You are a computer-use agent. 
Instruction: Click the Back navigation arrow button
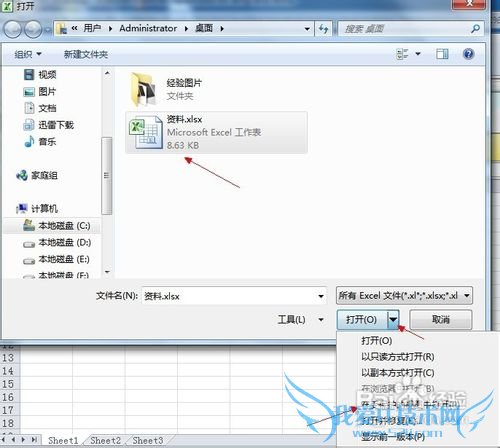click(x=13, y=29)
